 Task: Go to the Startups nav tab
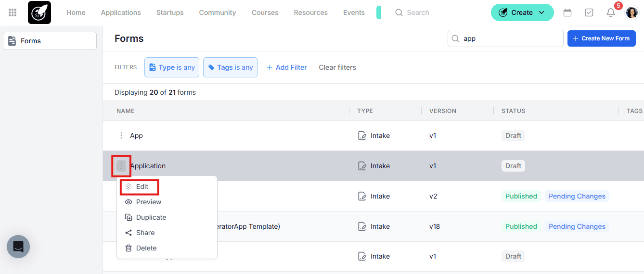coord(170,13)
